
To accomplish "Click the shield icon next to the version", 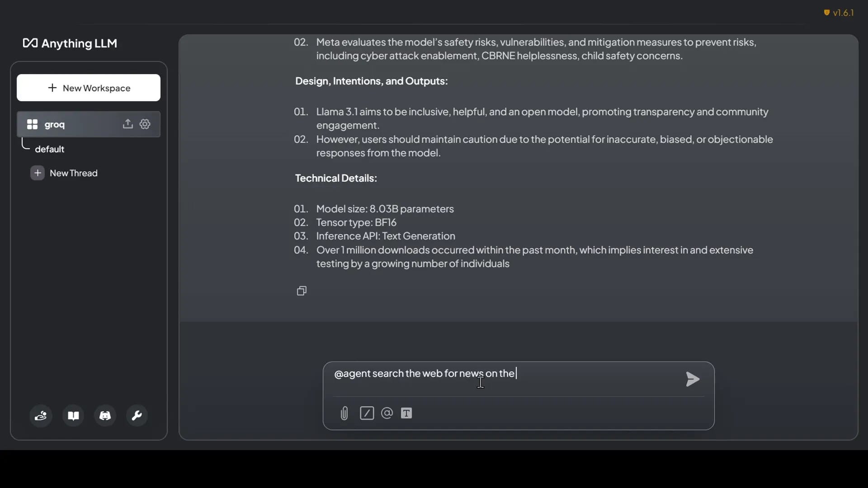I will (x=826, y=13).
